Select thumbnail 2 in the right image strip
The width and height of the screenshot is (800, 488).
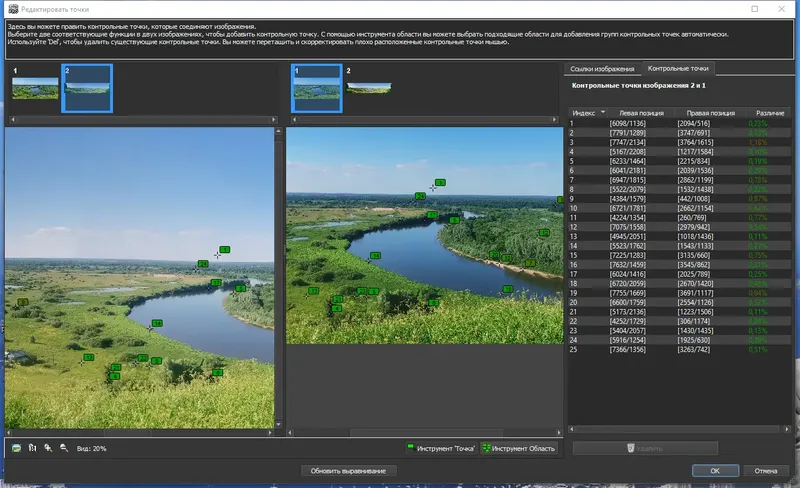point(367,87)
